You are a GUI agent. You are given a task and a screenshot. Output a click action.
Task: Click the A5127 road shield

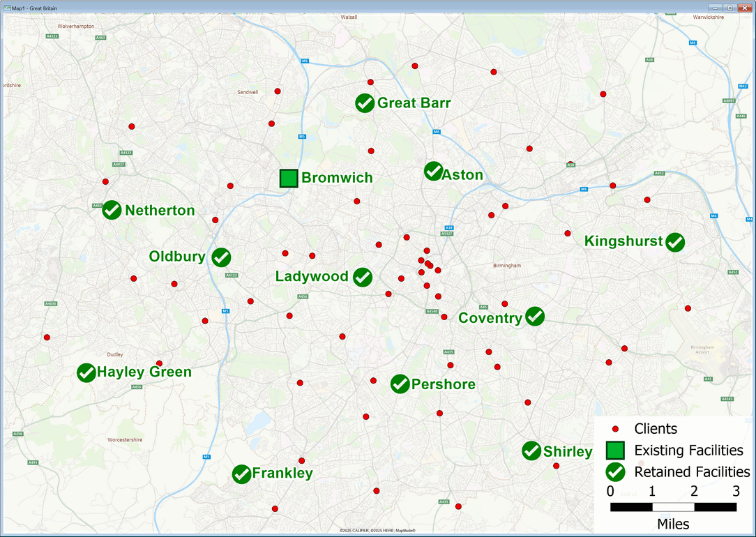point(446,234)
